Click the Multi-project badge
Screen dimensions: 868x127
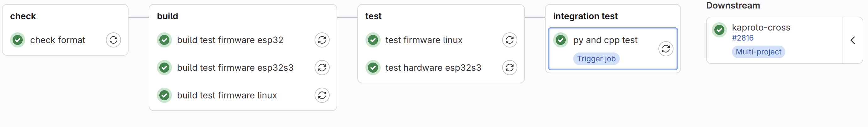[759, 52]
